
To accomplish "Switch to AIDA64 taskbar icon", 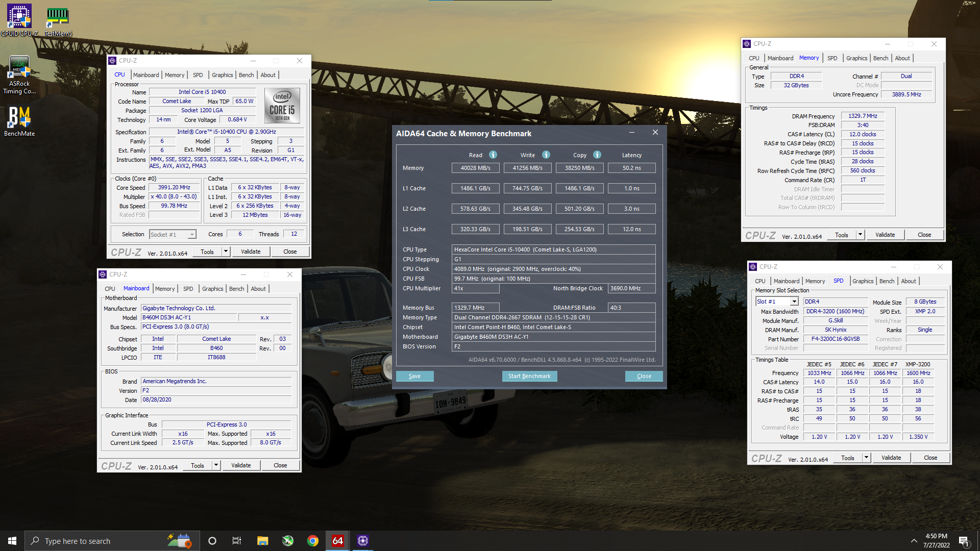I will point(338,541).
